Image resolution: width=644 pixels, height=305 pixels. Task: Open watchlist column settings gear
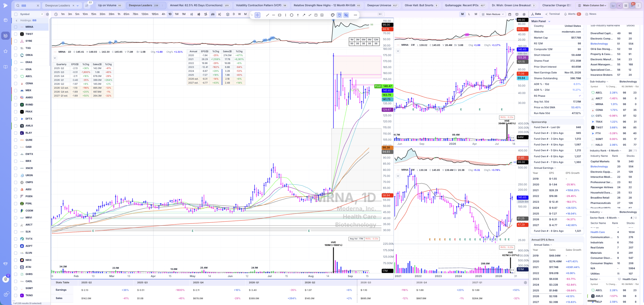47,14
